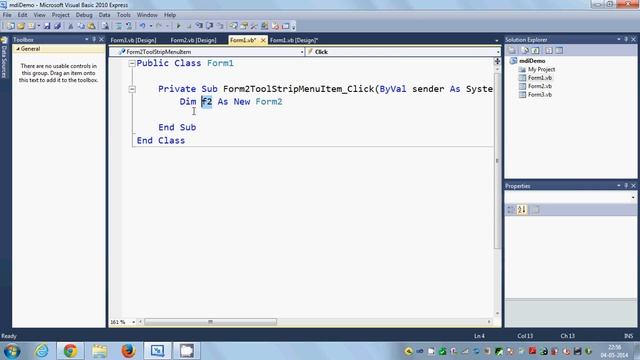Open the Data menu
This screenshot has width=640, height=360.
[104, 15]
